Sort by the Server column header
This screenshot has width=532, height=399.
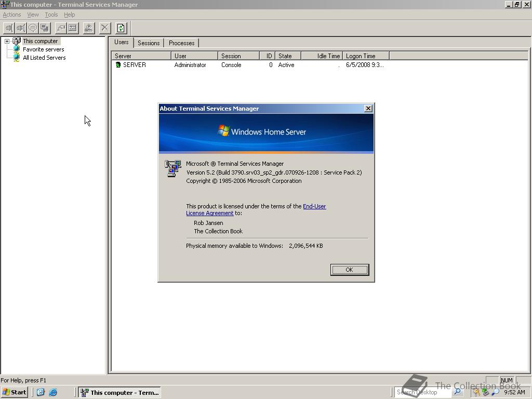[141, 56]
